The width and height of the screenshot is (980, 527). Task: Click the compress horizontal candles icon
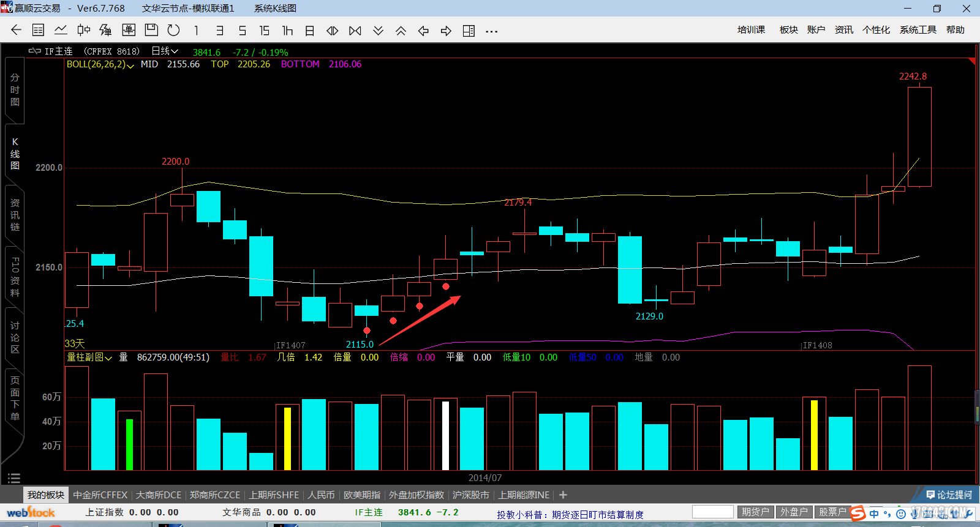tap(355, 31)
